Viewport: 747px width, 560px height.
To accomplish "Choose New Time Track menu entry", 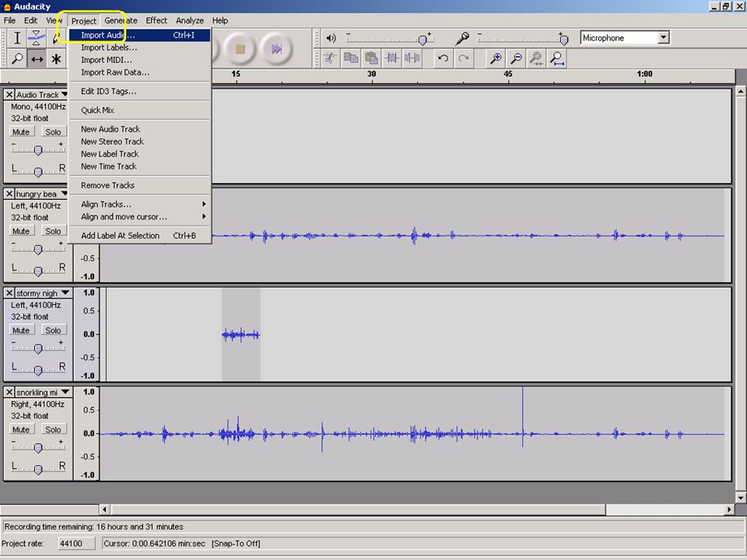I will coord(139,166).
